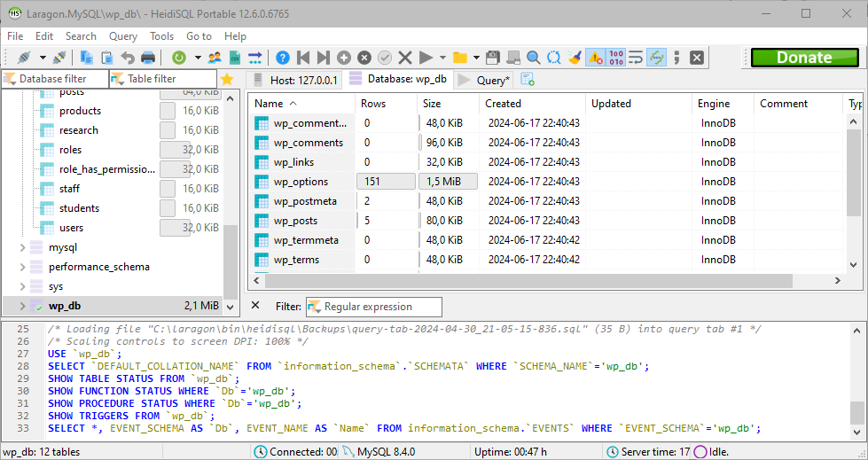
Task: Open the Tools menu
Action: pyautogui.click(x=161, y=36)
